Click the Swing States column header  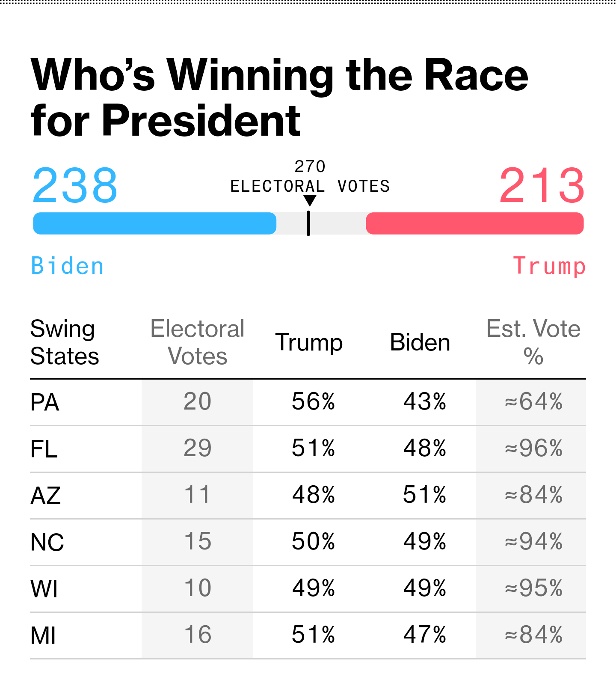coord(65,342)
